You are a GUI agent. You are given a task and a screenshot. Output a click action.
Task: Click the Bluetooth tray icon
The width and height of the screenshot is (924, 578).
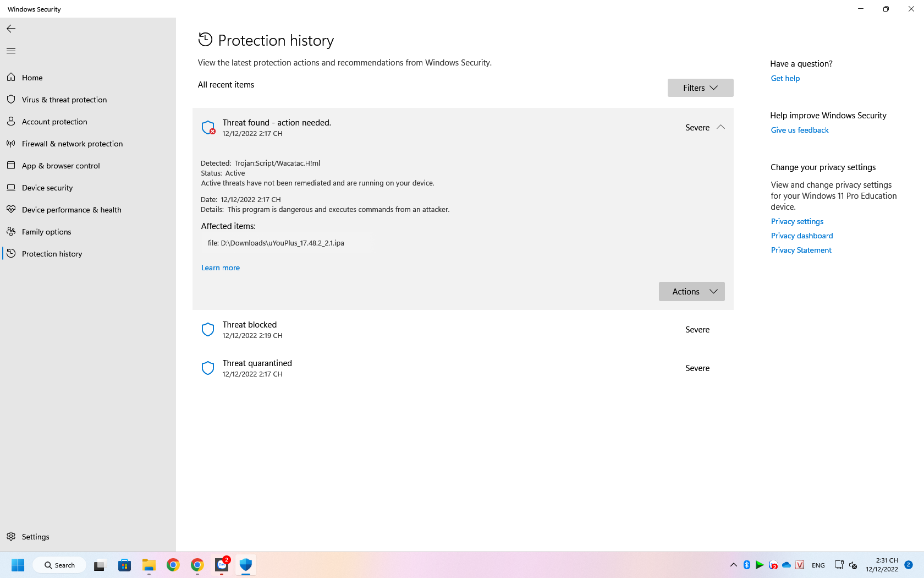pos(747,565)
